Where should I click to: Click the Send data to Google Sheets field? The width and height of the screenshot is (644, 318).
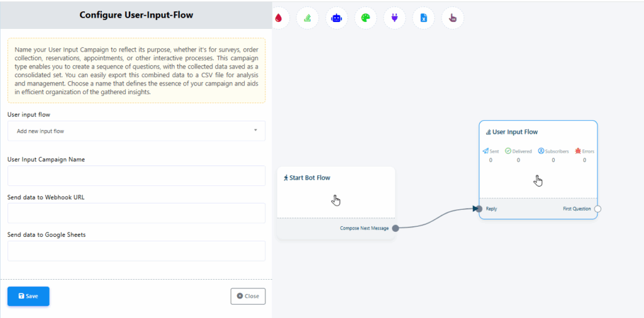coord(136,251)
